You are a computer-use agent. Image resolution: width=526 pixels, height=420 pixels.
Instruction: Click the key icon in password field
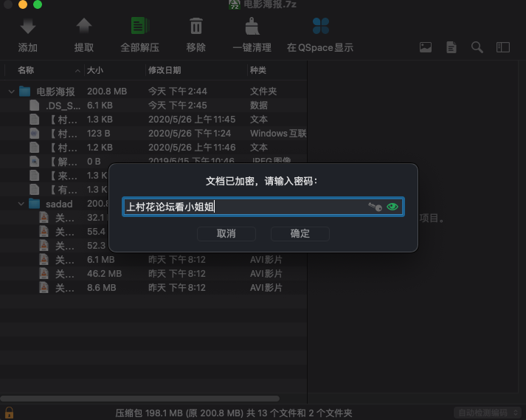click(x=375, y=207)
